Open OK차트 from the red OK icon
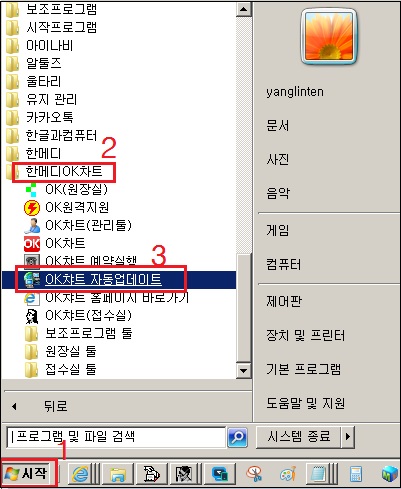401x489 pixels. pos(55,243)
